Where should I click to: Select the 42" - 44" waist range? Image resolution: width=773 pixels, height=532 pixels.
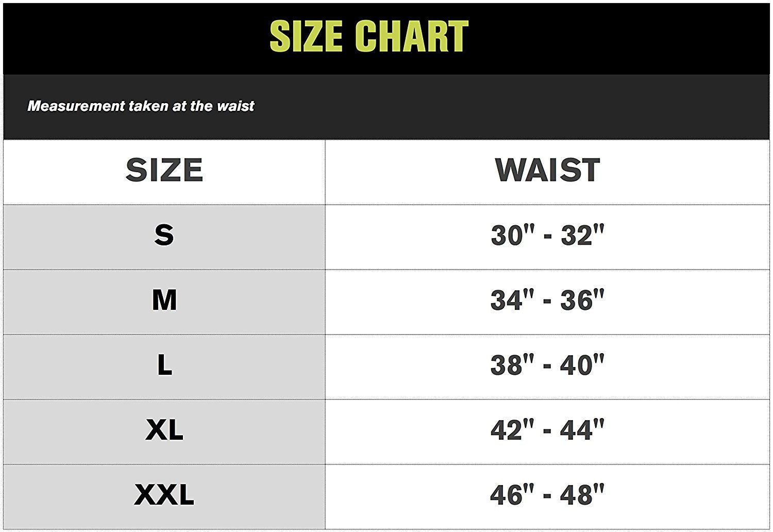(547, 430)
